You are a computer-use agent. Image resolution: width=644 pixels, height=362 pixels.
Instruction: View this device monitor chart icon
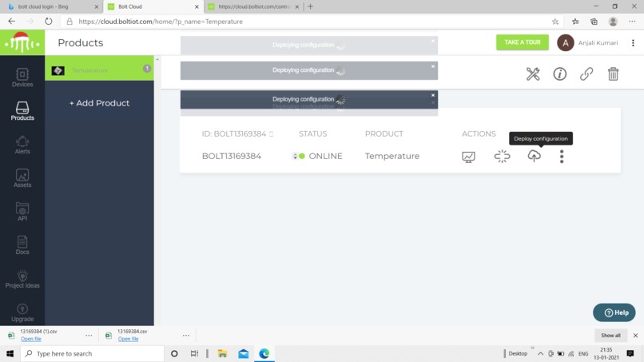click(x=468, y=157)
